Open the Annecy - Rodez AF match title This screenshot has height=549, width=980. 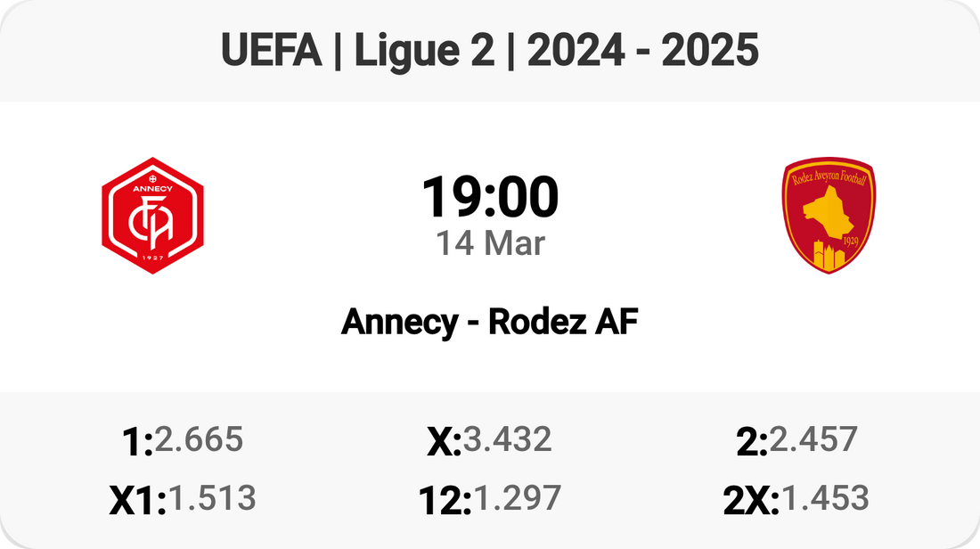pyautogui.click(x=490, y=323)
